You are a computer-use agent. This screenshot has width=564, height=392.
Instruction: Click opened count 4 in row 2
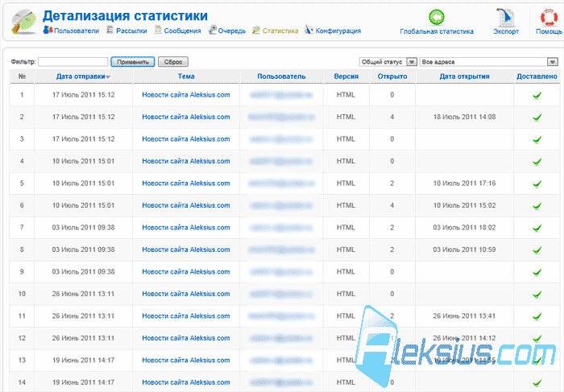pos(392,118)
